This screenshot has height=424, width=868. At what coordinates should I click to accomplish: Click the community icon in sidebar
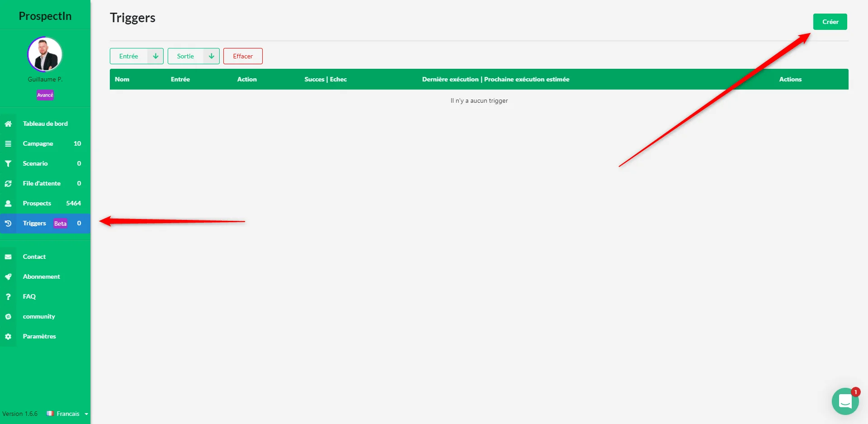pyautogui.click(x=8, y=316)
